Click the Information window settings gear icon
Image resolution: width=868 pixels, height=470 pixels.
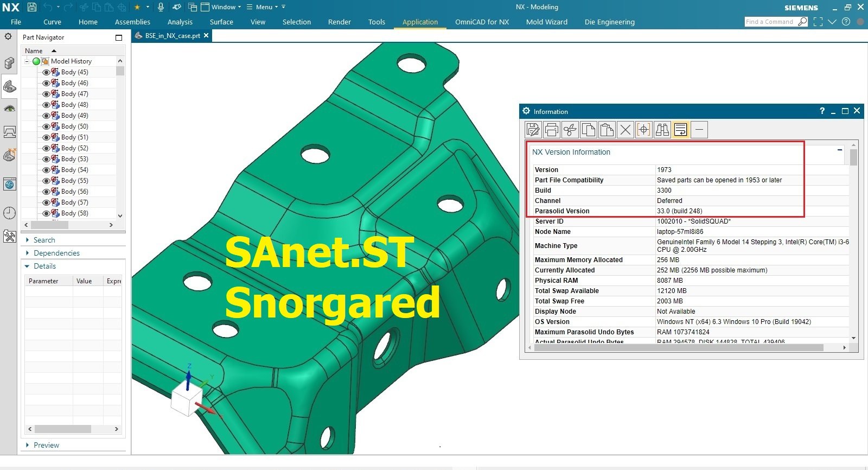click(526, 111)
